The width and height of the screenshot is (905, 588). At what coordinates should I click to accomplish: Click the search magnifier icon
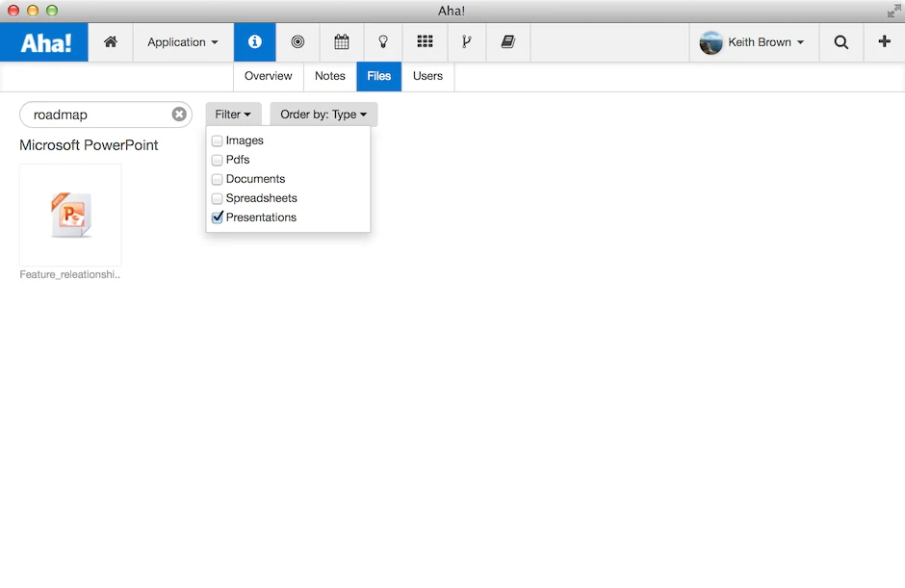(x=840, y=42)
